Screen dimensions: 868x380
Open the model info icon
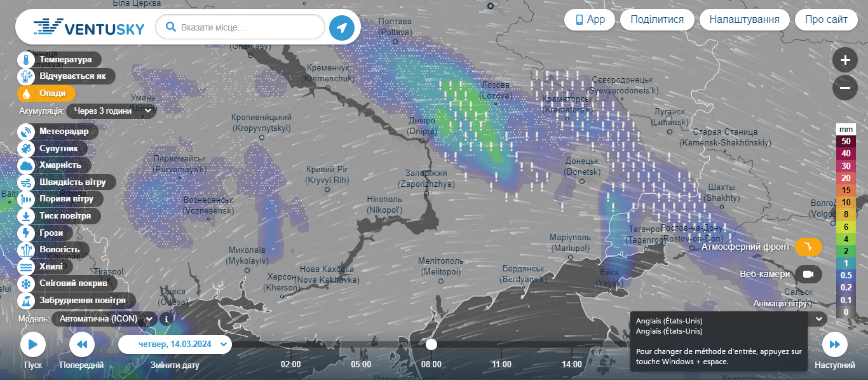coord(166,319)
